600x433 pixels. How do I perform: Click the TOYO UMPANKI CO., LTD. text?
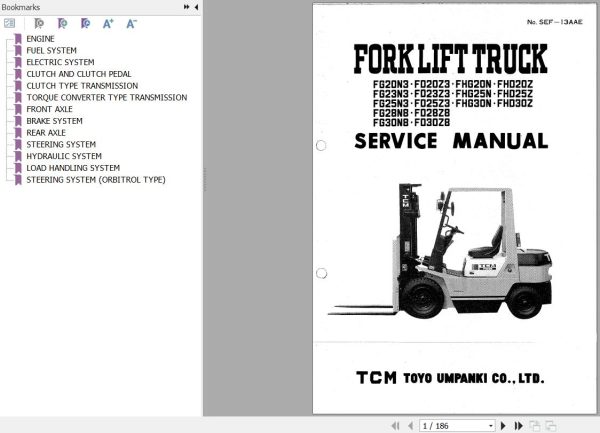(474, 378)
